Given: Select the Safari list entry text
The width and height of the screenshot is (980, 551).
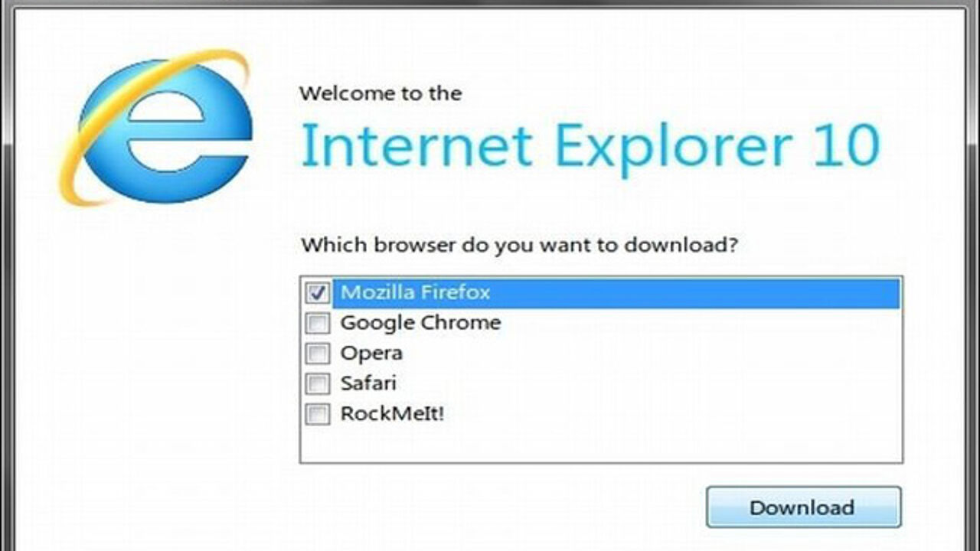Looking at the screenshot, I should (x=368, y=383).
